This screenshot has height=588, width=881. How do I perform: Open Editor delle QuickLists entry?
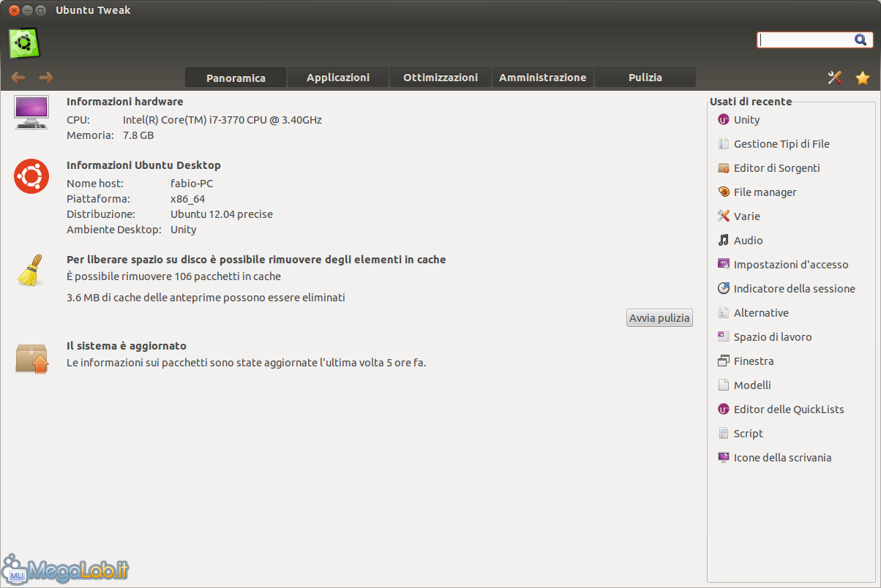pos(789,410)
